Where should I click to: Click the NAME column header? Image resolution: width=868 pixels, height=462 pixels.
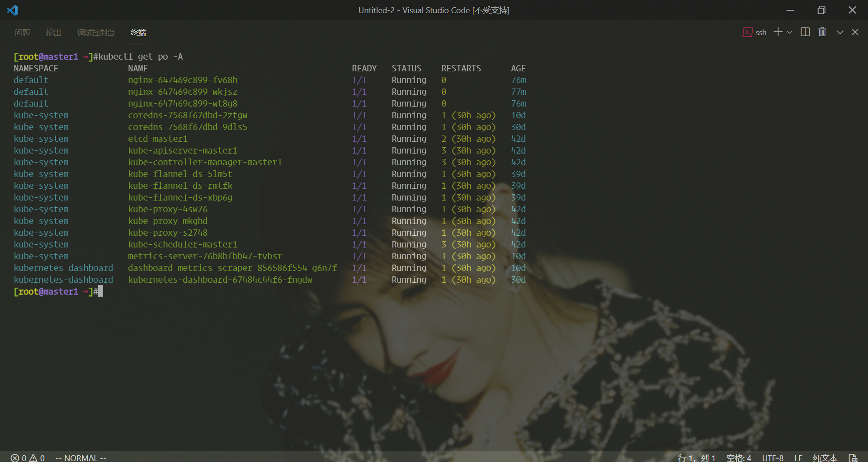coord(138,68)
